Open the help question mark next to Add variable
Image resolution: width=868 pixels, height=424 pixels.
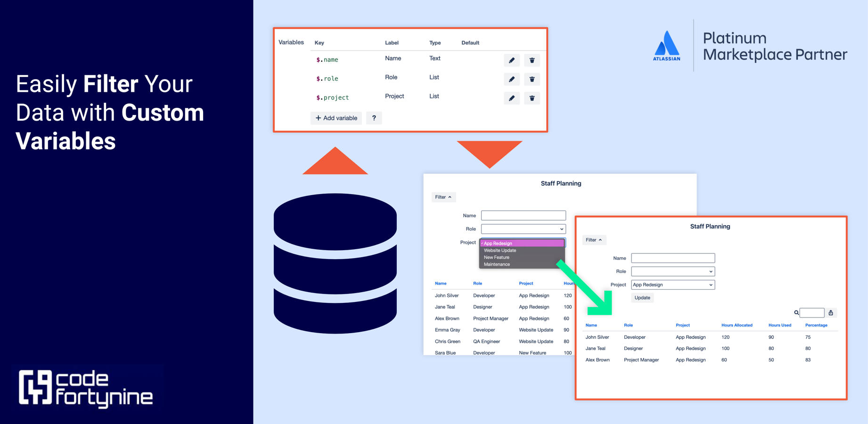click(x=374, y=118)
